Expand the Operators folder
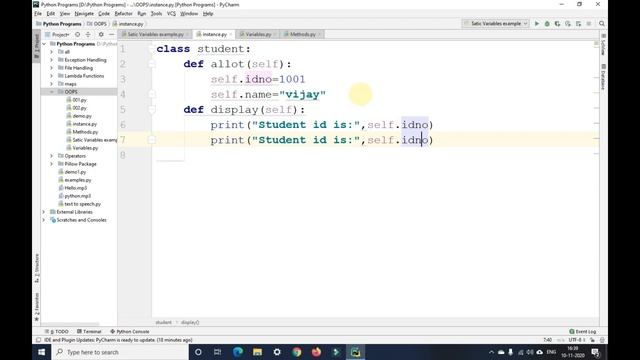This screenshot has height=360, width=640. [51, 156]
